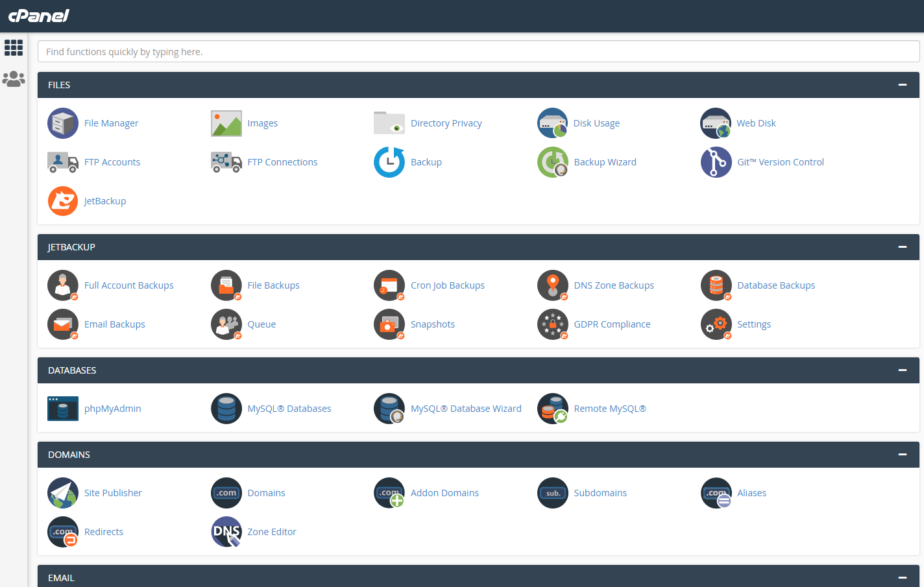Open the Disk Usage icon
This screenshot has width=924, height=587.
click(553, 123)
